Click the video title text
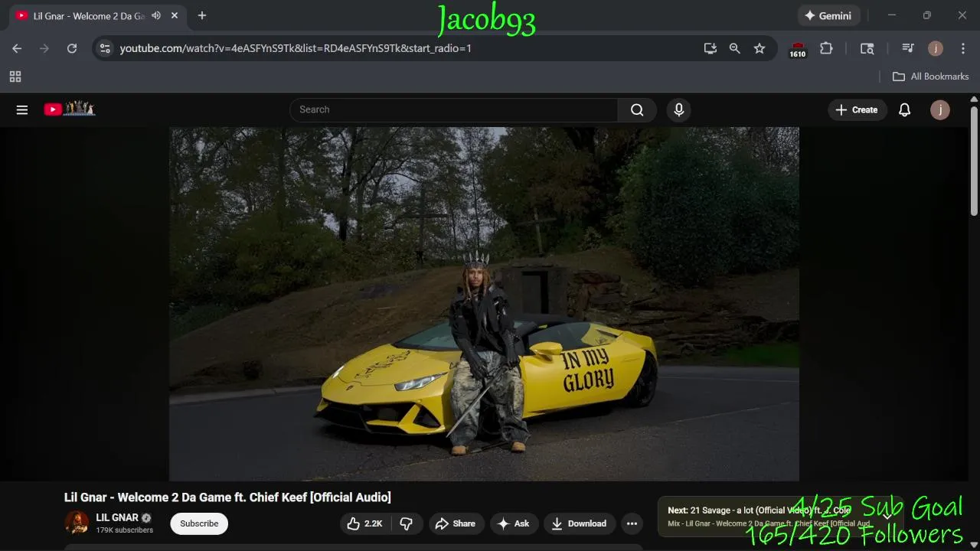Image resolution: width=980 pixels, height=551 pixels. click(x=227, y=497)
